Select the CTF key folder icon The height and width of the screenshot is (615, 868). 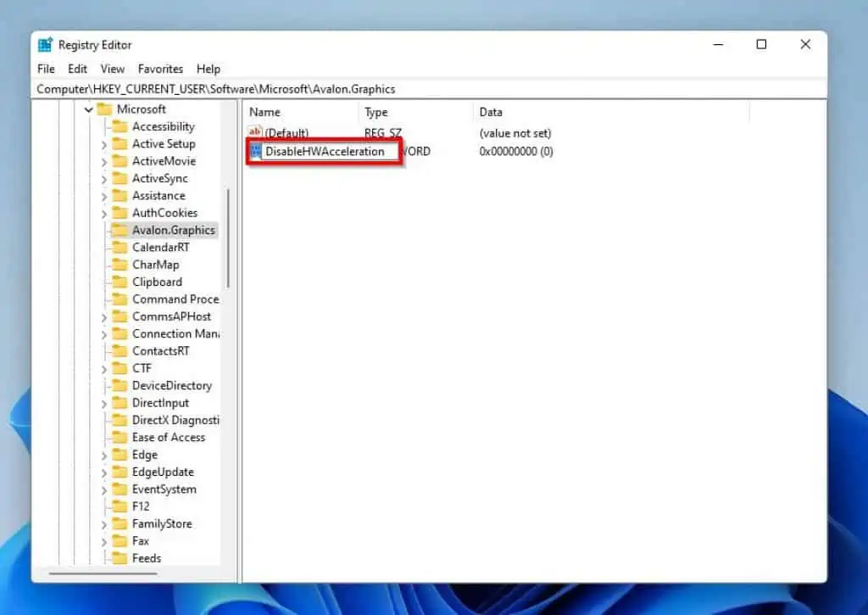pyautogui.click(x=120, y=368)
